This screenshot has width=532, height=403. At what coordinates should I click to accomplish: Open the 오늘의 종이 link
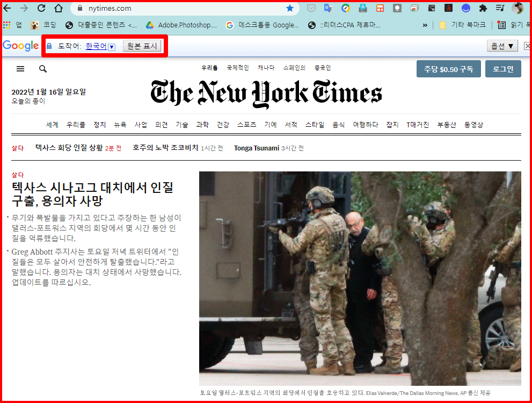(28, 101)
